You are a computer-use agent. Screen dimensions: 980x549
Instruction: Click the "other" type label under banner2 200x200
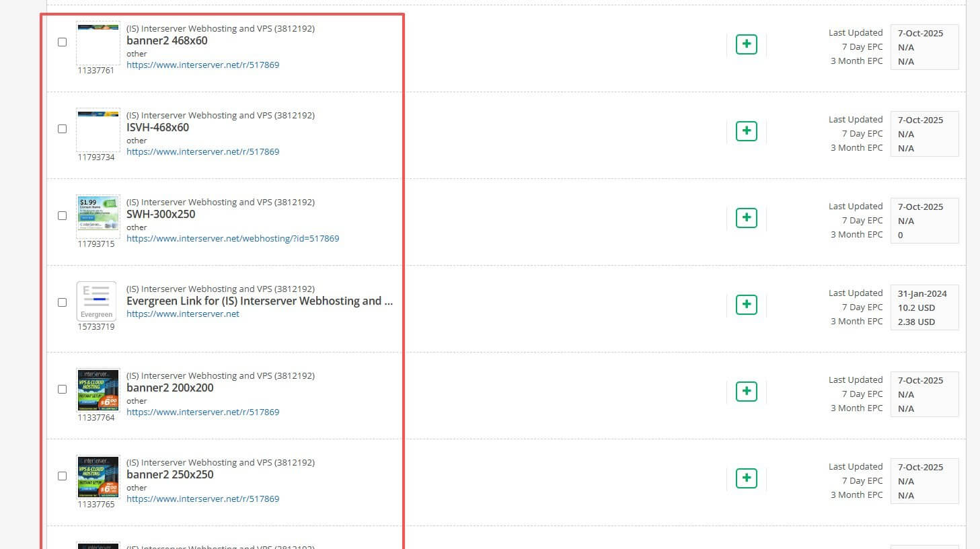point(137,401)
